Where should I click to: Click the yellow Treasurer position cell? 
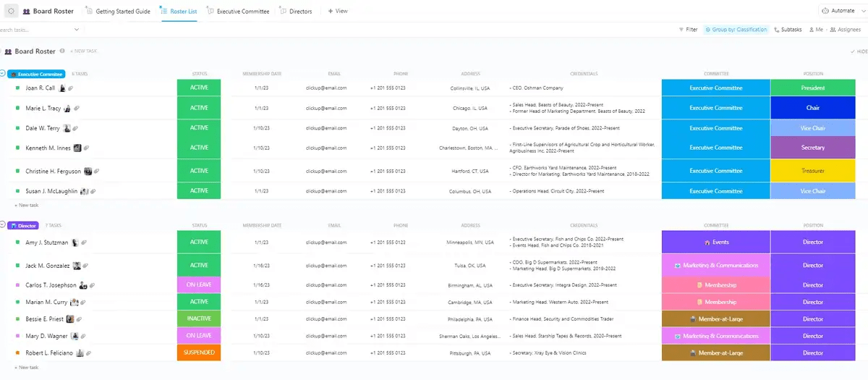pyautogui.click(x=812, y=171)
